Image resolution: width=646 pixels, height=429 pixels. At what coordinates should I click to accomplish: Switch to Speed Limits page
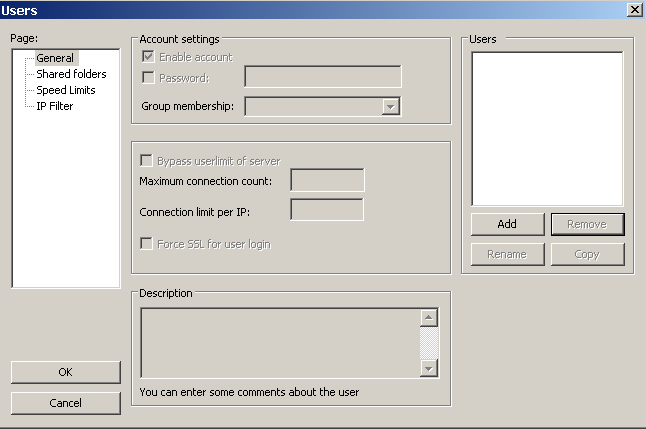pos(68,90)
